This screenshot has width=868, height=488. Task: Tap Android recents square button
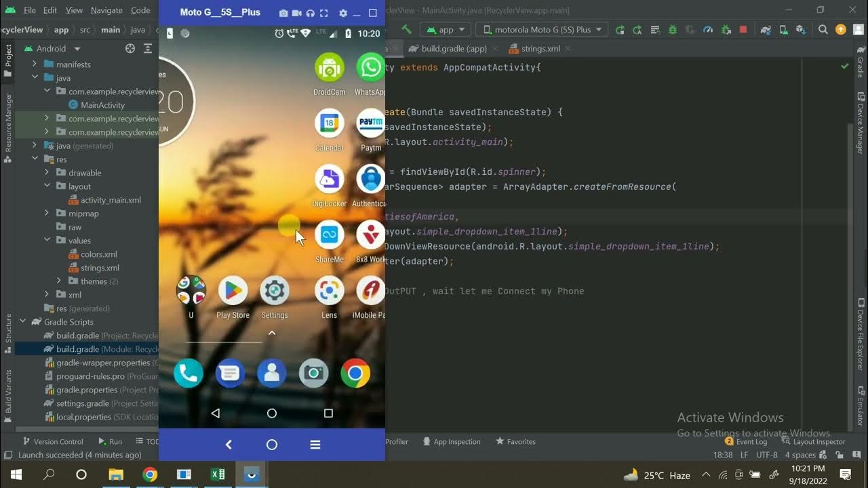click(328, 413)
